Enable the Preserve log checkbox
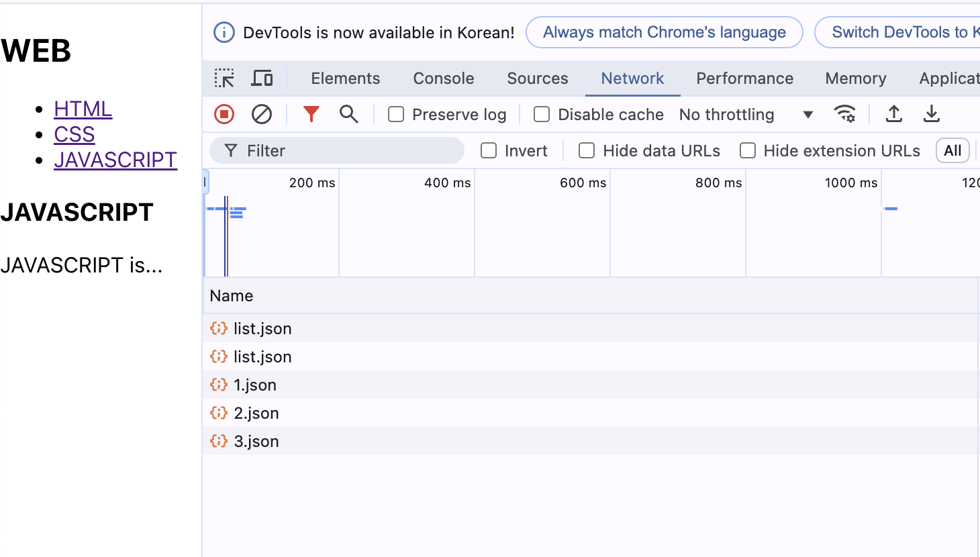 [397, 115]
